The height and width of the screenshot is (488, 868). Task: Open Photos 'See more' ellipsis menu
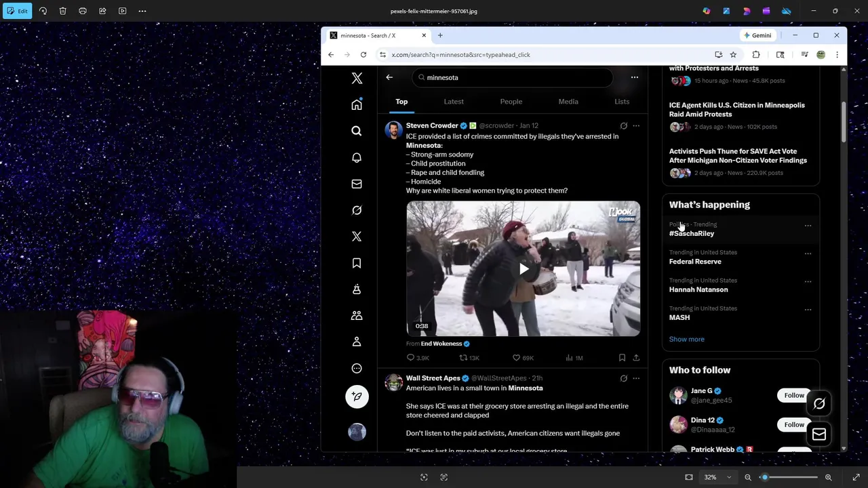point(142,11)
